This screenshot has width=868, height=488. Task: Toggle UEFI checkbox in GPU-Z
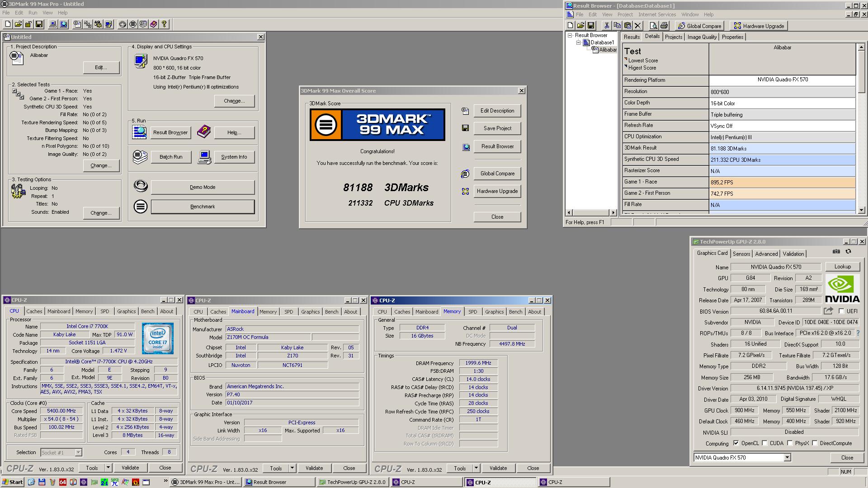(x=841, y=311)
